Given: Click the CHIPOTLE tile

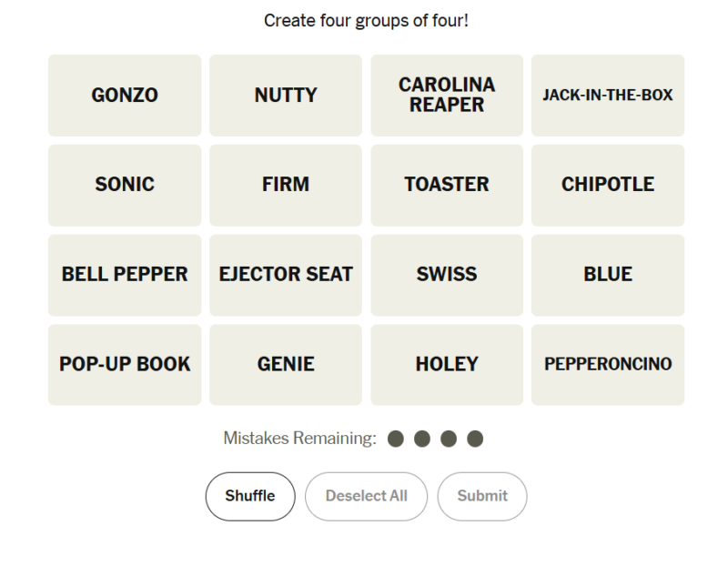Looking at the screenshot, I should 608,185.
